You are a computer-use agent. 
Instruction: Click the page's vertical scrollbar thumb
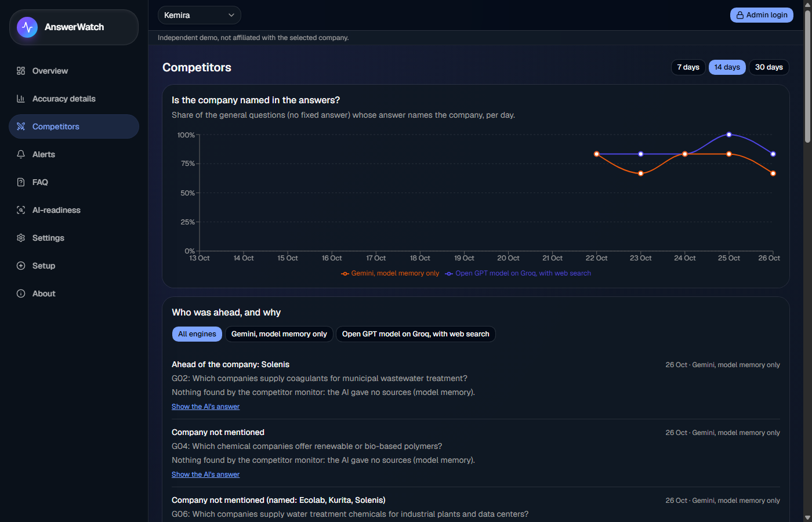pos(807,75)
